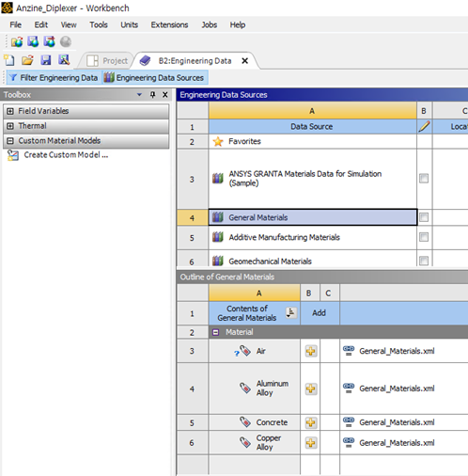468x476 pixels.
Task: Click the gray disabled sphere icon
Action: point(66,41)
